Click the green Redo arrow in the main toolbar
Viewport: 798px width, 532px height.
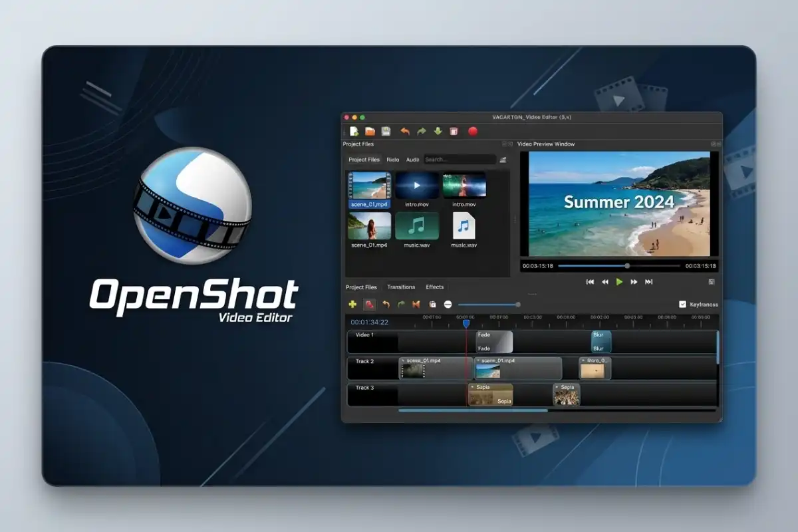[x=422, y=131]
